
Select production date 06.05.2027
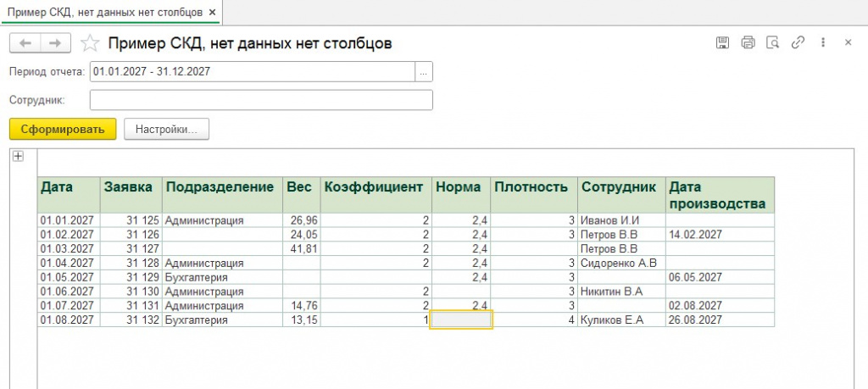coord(720,276)
